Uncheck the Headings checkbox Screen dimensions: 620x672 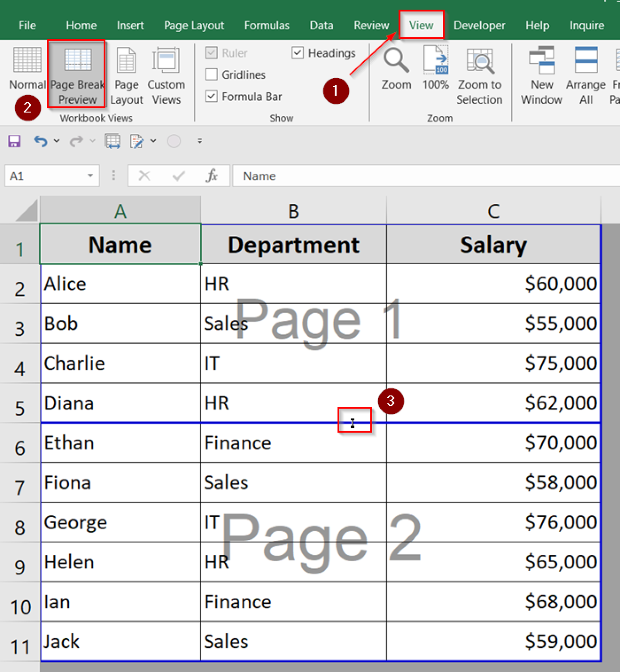pyautogui.click(x=298, y=52)
